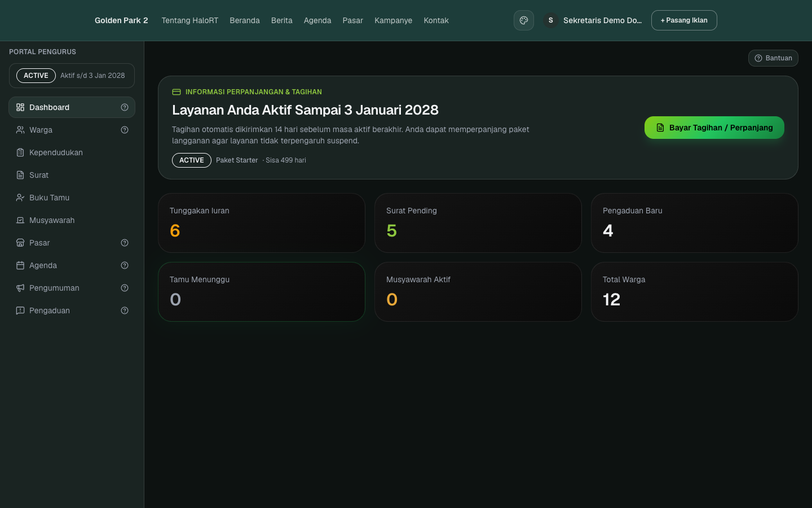Viewport: 812px width, 508px height.
Task: Click the S avatar for Sekretaris account
Action: (x=551, y=20)
